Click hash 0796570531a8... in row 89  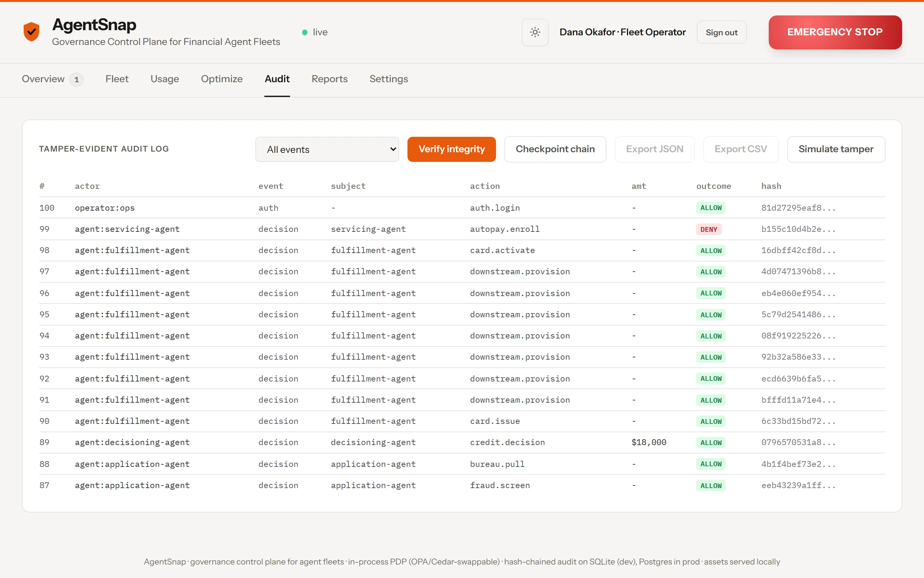(798, 442)
